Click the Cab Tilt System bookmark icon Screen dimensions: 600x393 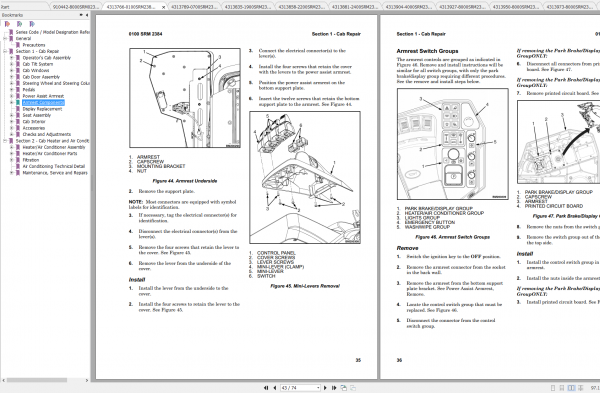[18, 64]
